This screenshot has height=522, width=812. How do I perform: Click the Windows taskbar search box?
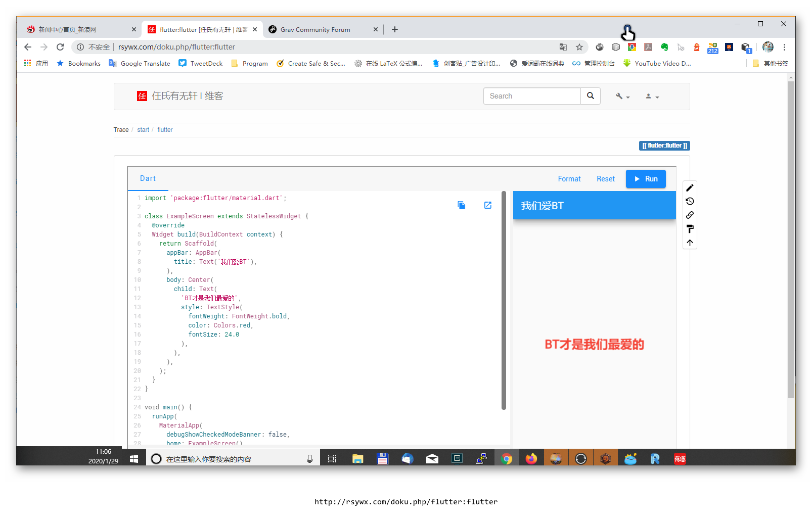(233, 459)
